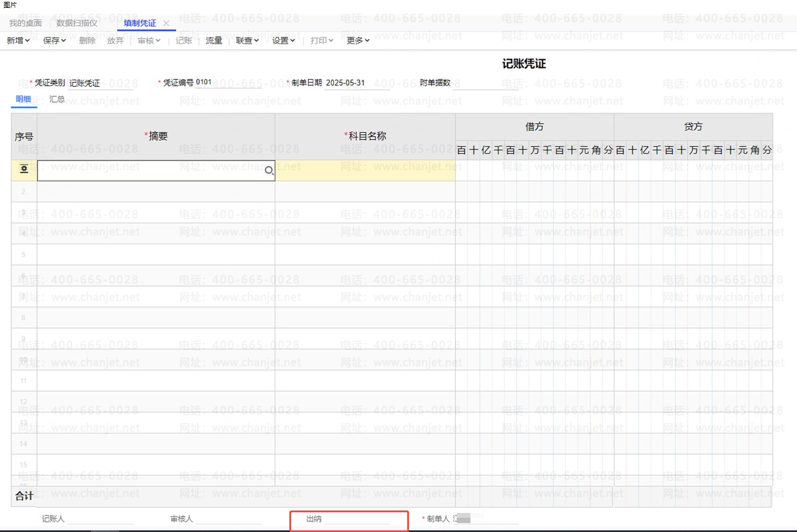797x532 pixels.
Task: Switch to the 数据扫描仪 tab
Action: click(x=77, y=23)
